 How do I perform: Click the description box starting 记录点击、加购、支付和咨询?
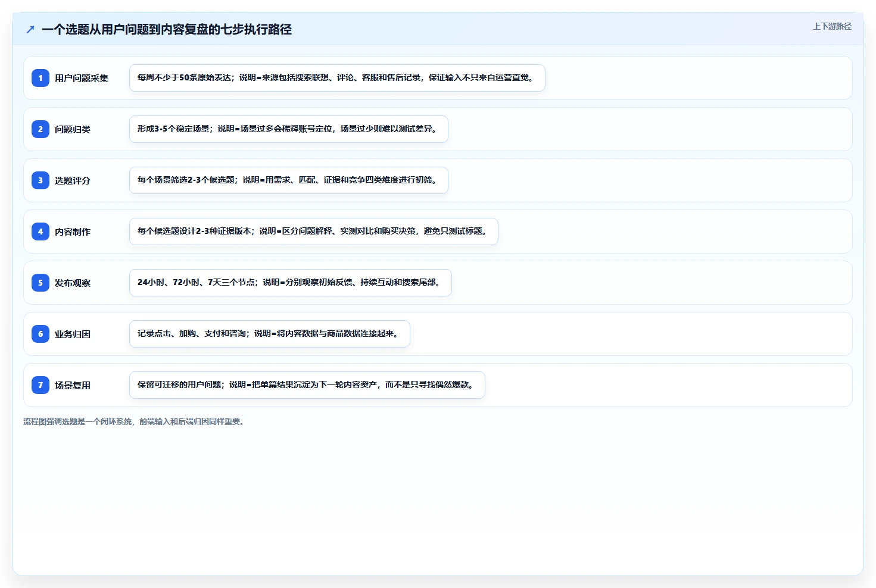pos(270,334)
